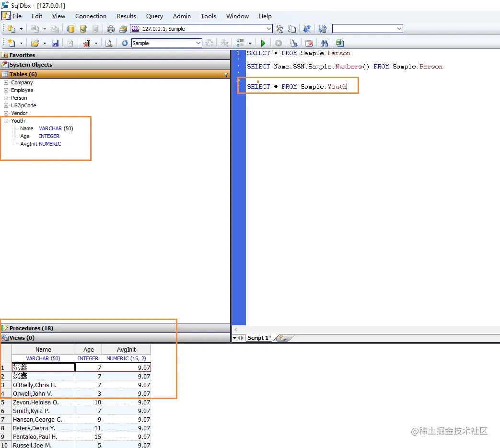Click the blue up-down arrows transfer icon
This screenshot has width=500, height=448.
(307, 29)
